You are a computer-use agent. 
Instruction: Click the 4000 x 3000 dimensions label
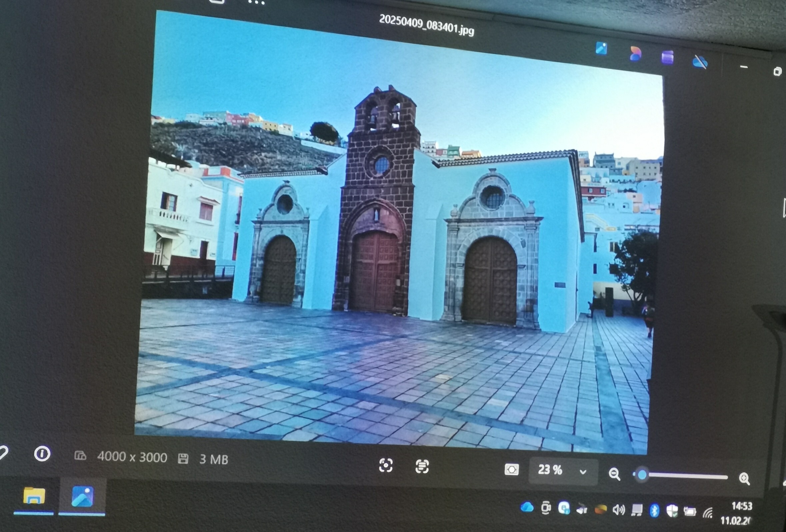[x=132, y=457]
